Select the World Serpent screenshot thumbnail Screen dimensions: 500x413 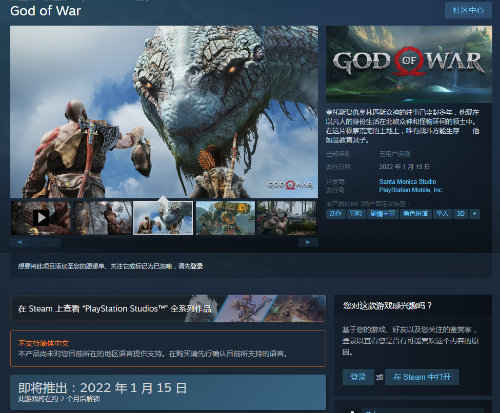click(163, 218)
